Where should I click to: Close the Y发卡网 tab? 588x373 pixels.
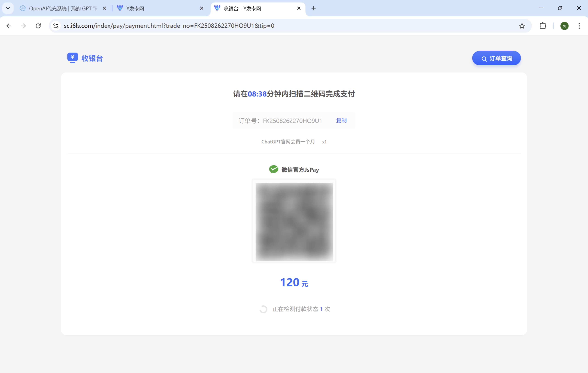pos(202,8)
